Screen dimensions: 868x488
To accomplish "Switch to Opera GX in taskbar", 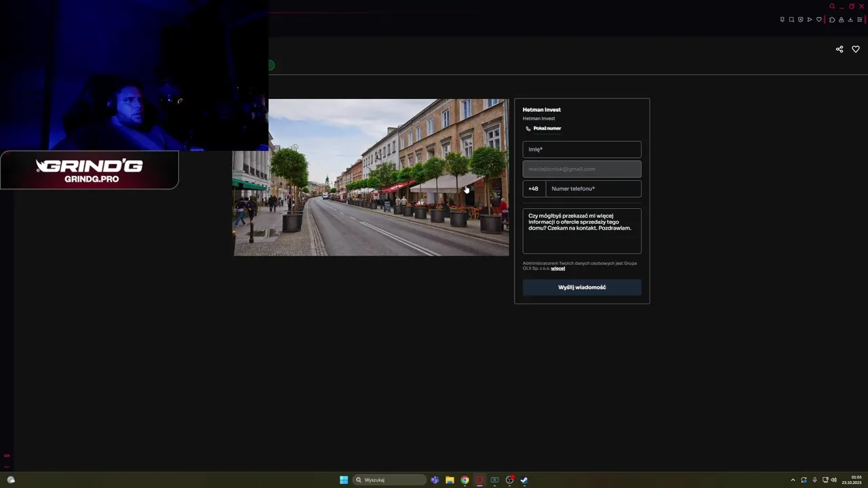I will 479,480.
